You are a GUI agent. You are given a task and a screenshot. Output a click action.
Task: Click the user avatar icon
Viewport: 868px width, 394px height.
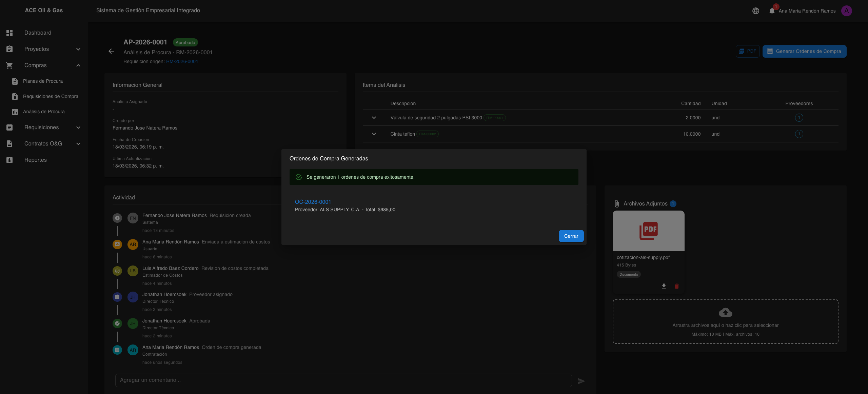tap(846, 11)
